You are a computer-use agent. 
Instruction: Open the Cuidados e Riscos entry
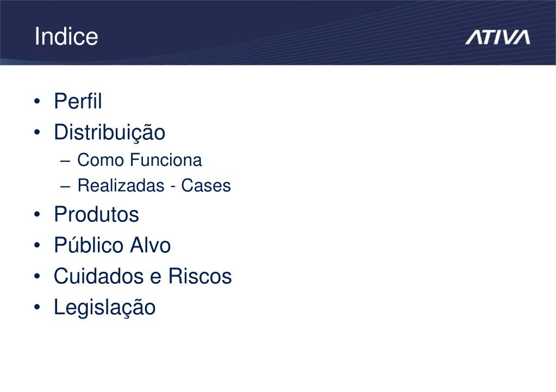[143, 276]
